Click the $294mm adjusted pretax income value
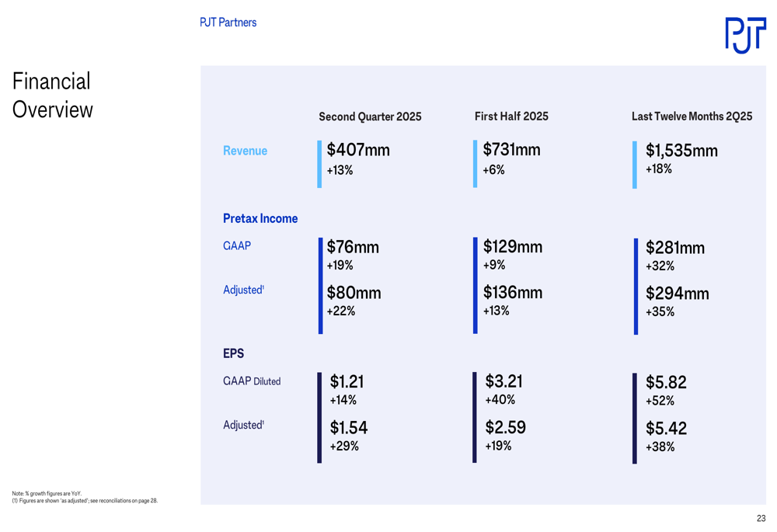This screenshot has width=777, height=532. tap(677, 294)
